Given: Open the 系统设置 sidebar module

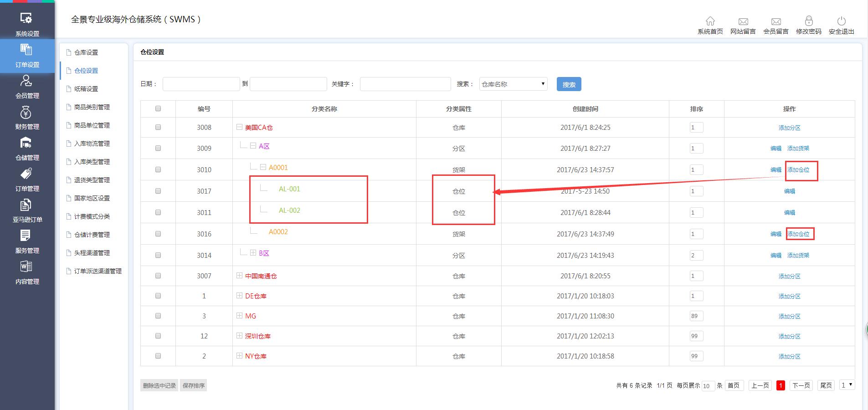Looking at the screenshot, I should 26,23.
